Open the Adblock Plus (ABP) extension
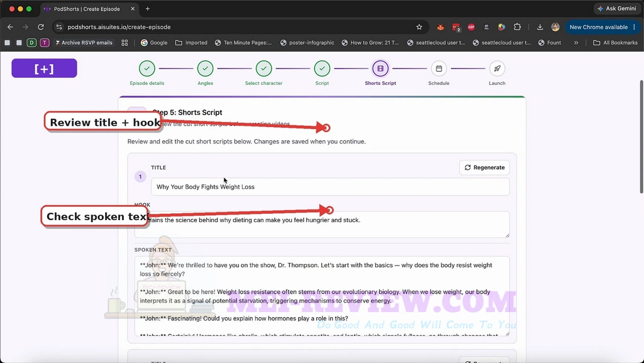This screenshot has height=363, width=644. (x=471, y=27)
